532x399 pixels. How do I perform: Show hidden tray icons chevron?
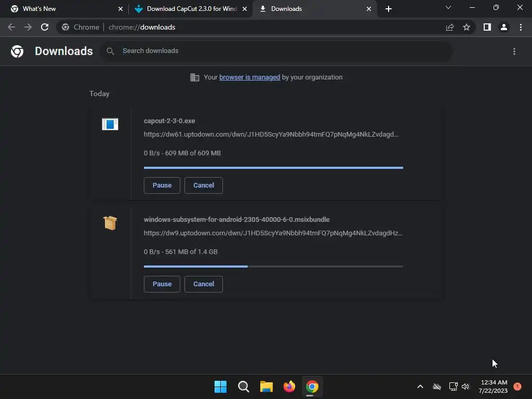(420, 387)
